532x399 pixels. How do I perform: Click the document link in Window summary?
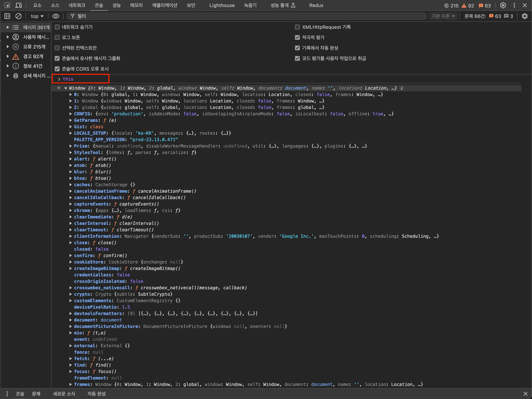[295, 88]
